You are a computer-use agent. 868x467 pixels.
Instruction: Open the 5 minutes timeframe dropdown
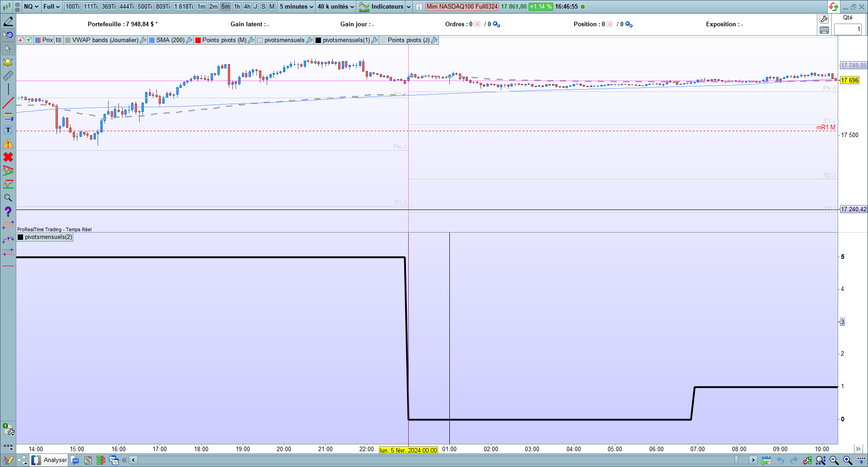[296, 7]
